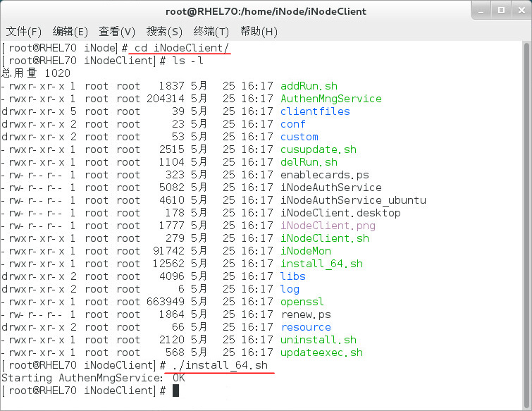Click the 'ls -l' command text

pyautogui.click(x=187, y=61)
